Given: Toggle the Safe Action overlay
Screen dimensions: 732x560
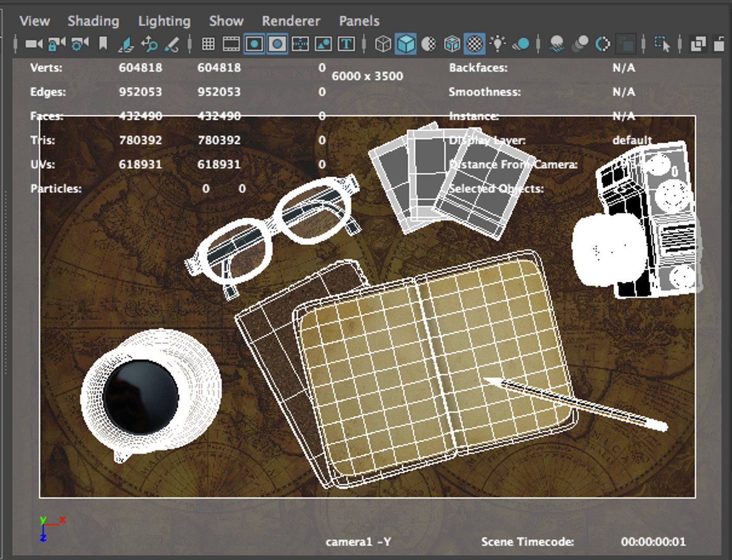Looking at the screenshot, I should (x=323, y=44).
